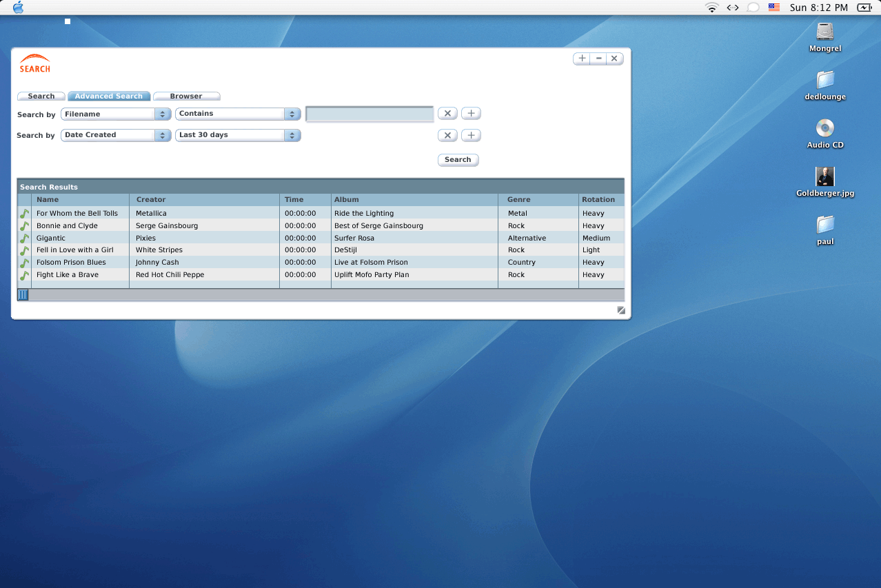
Task: Click the clock showing Sun 8:12 PM
Action: [x=819, y=8]
